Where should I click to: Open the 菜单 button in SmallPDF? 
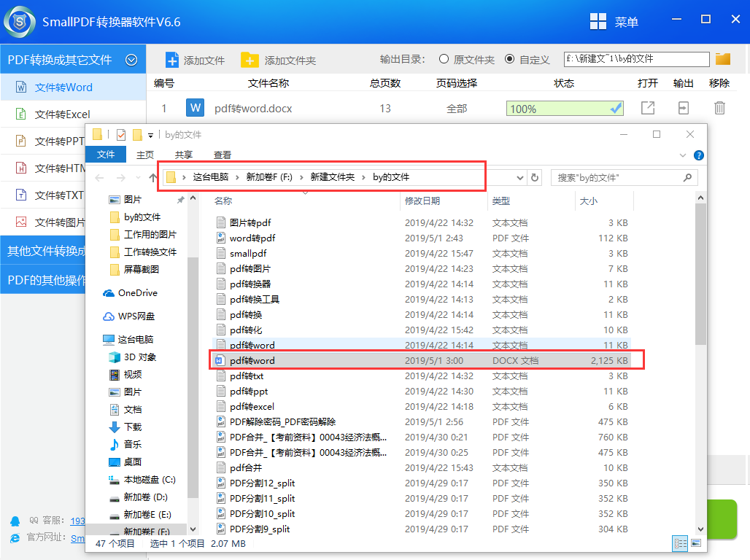click(x=626, y=22)
